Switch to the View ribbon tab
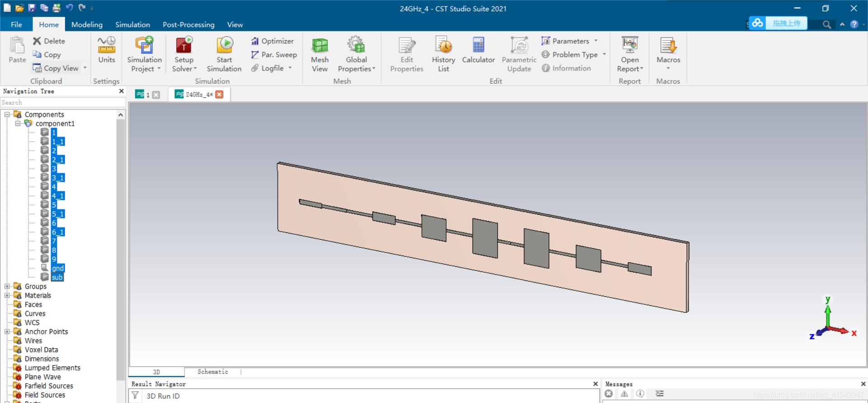Screen dimensions: 868x403 pyautogui.click(x=235, y=24)
